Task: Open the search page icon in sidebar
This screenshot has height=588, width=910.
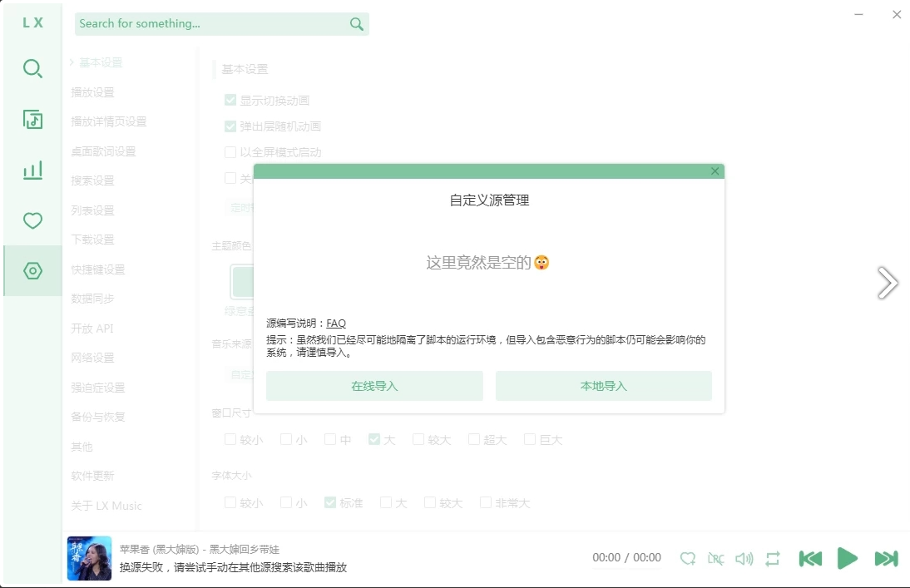Action: (32, 69)
